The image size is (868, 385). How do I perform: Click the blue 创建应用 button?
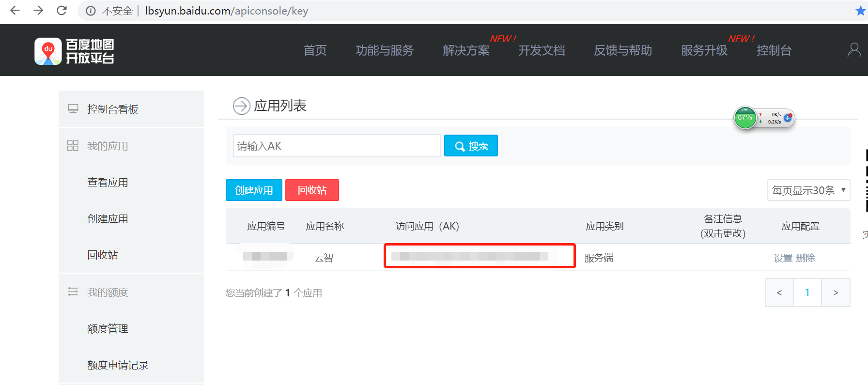[x=254, y=190]
